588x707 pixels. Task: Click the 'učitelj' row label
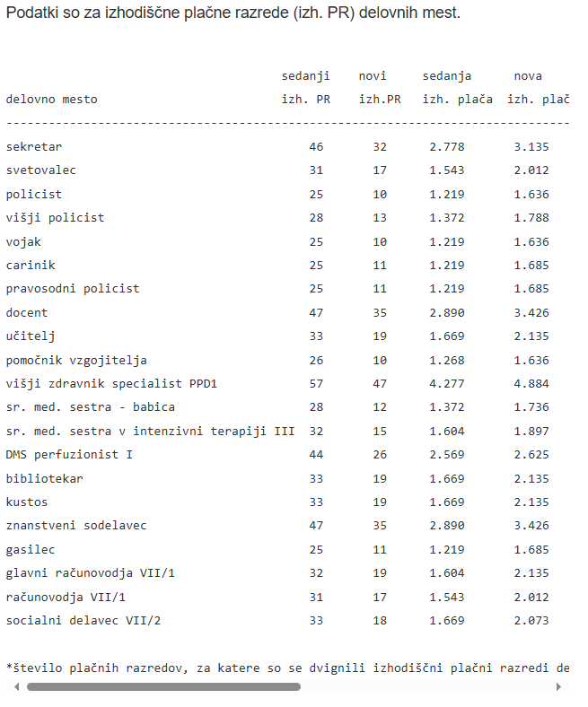pyautogui.click(x=31, y=336)
